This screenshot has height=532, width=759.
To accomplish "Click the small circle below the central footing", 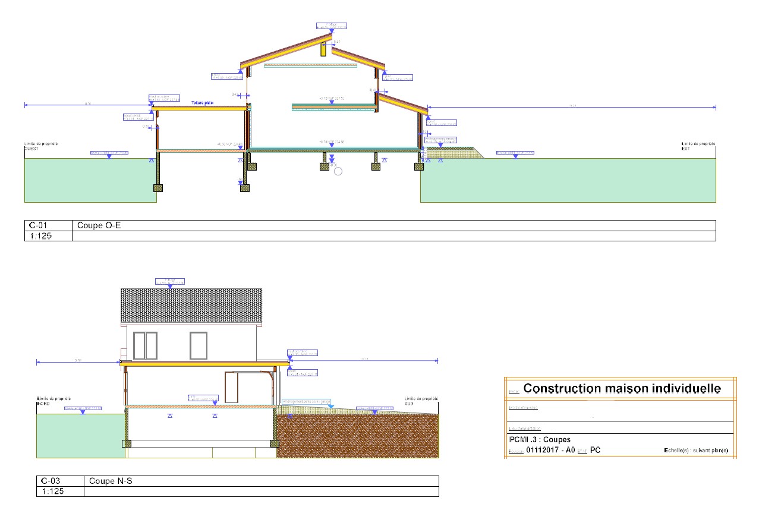I will tap(338, 171).
